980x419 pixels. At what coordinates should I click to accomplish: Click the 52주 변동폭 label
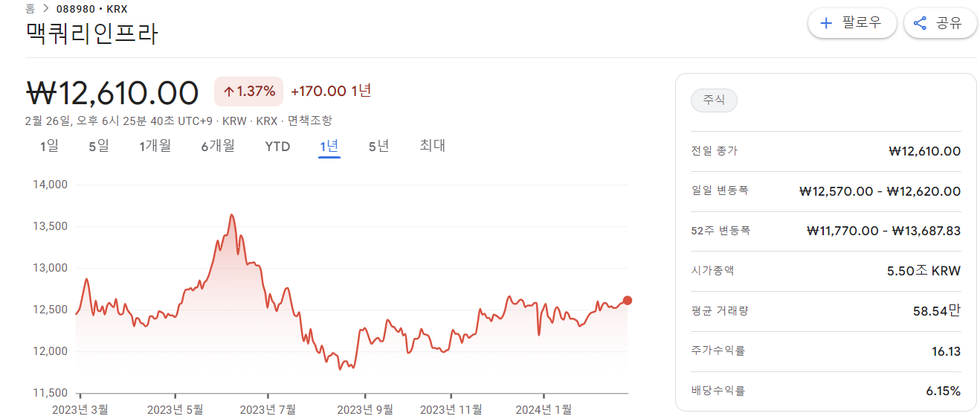721,231
